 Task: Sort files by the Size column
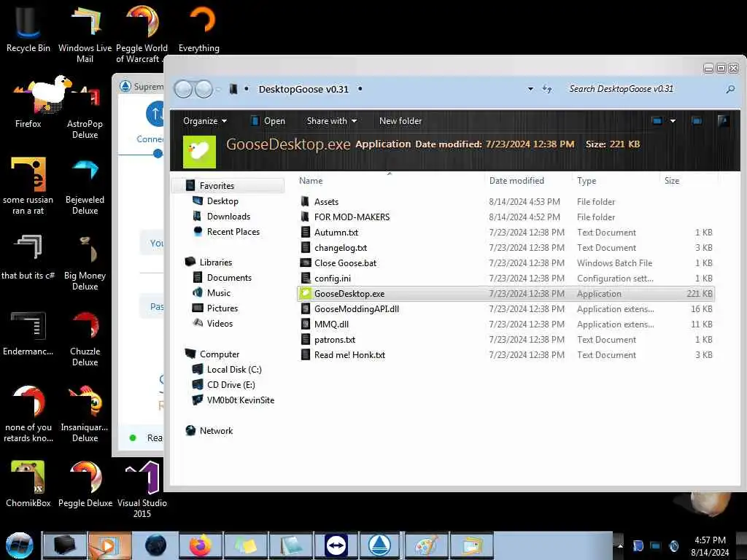point(672,181)
